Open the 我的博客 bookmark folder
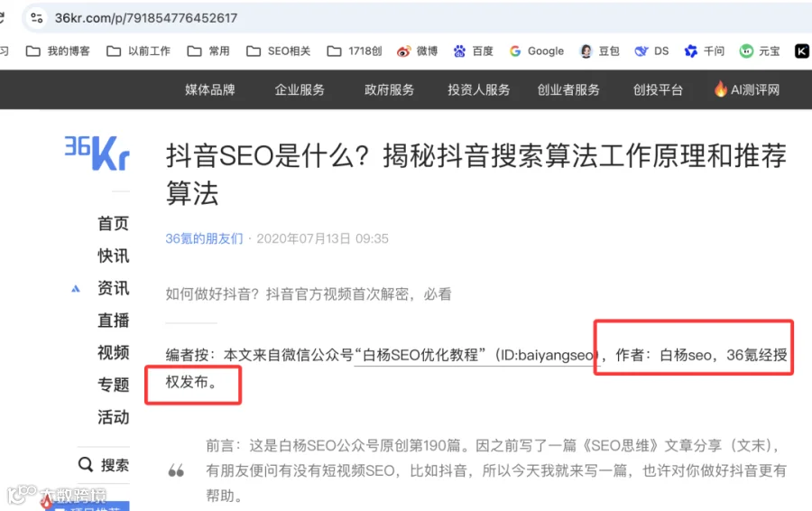Image resolution: width=812 pixels, height=511 pixels. (58, 51)
